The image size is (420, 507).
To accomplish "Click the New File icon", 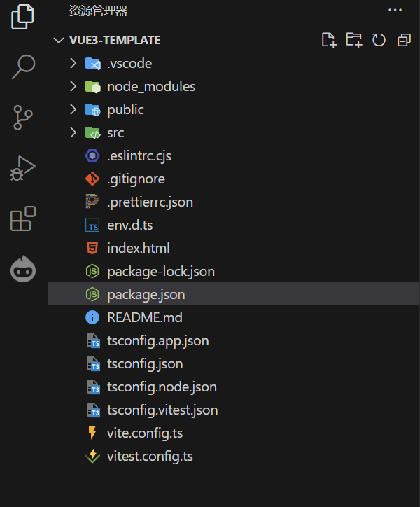I will click(x=329, y=40).
